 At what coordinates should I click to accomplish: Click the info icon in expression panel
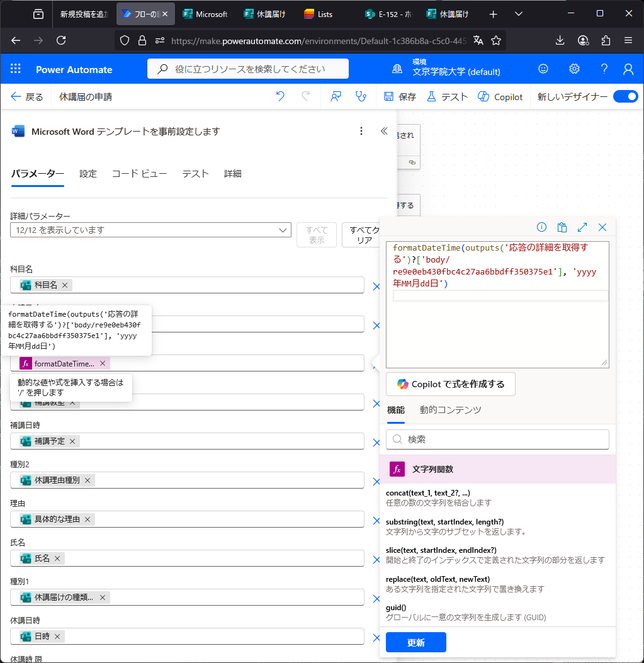(x=541, y=227)
